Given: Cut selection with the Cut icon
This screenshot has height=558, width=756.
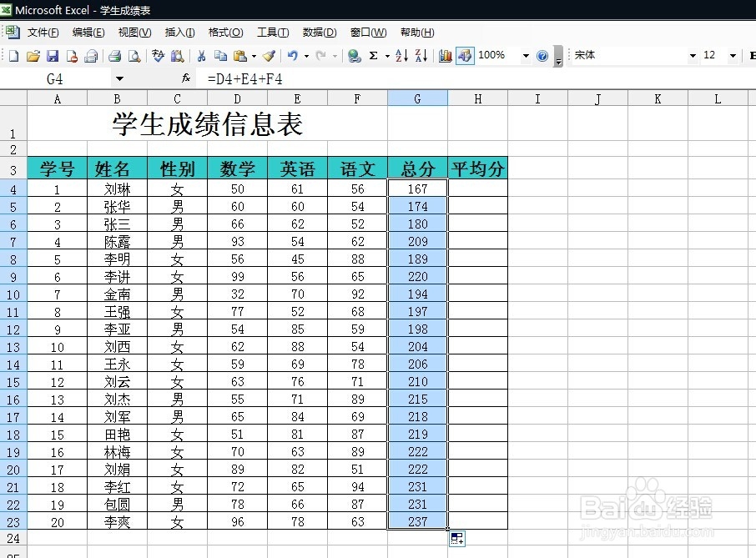Looking at the screenshot, I should (201, 56).
